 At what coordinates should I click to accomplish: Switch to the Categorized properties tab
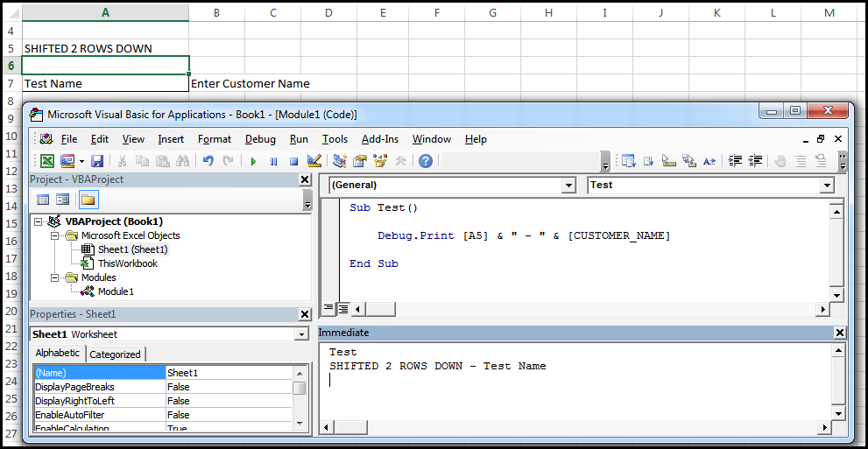click(x=115, y=354)
